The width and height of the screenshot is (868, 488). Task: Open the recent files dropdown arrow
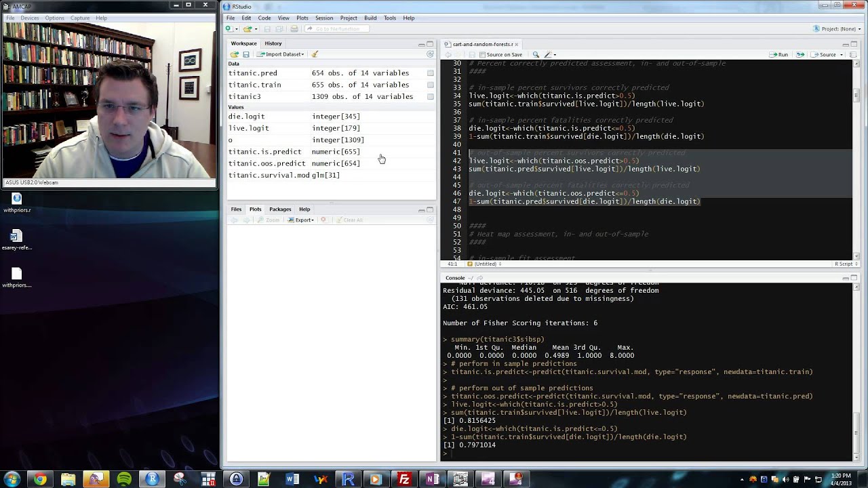(256, 28)
